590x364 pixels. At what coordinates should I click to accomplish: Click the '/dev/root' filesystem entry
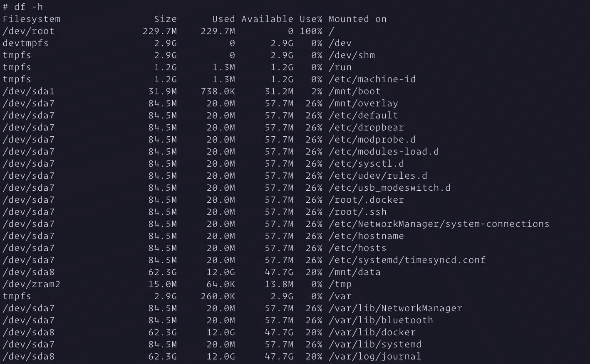29,31
